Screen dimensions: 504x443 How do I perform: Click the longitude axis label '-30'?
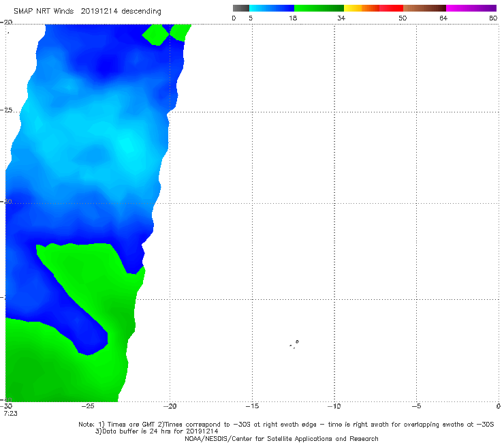point(6,406)
